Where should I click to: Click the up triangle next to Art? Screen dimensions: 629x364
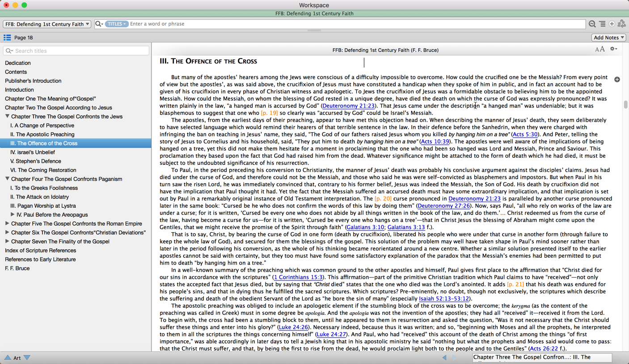(x=8, y=358)
